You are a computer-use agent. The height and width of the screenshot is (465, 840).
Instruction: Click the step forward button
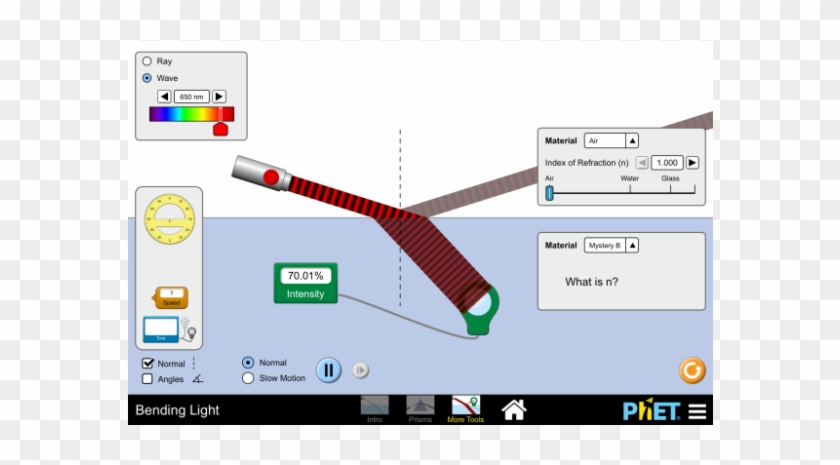point(361,370)
